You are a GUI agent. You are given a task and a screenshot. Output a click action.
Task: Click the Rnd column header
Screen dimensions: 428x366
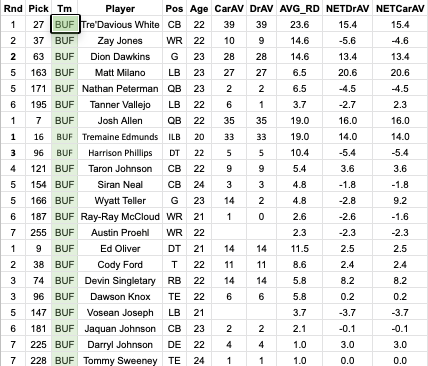pyautogui.click(x=13, y=8)
